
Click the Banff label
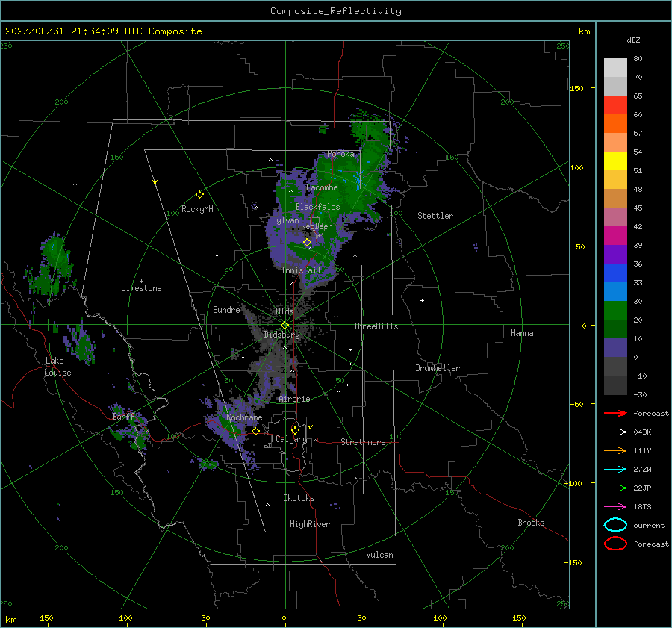click(x=123, y=417)
